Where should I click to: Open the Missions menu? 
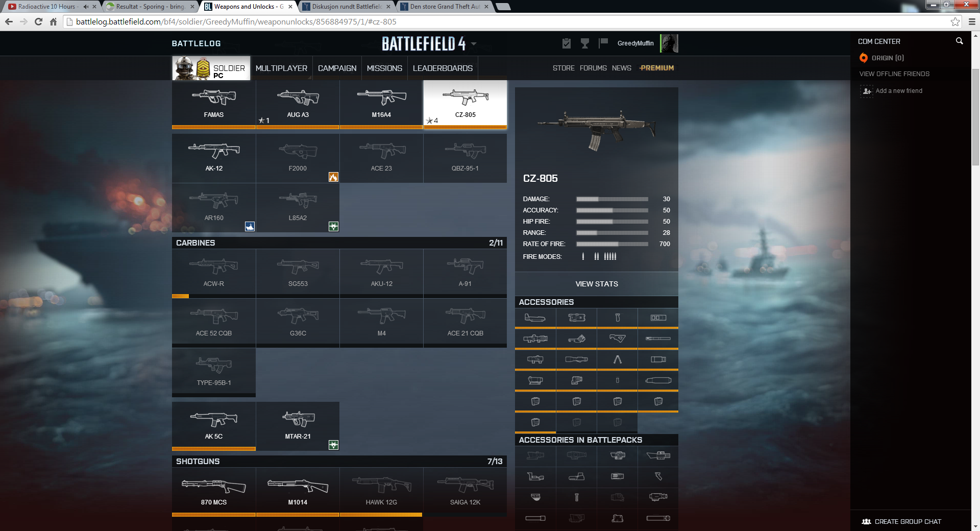pyautogui.click(x=384, y=68)
